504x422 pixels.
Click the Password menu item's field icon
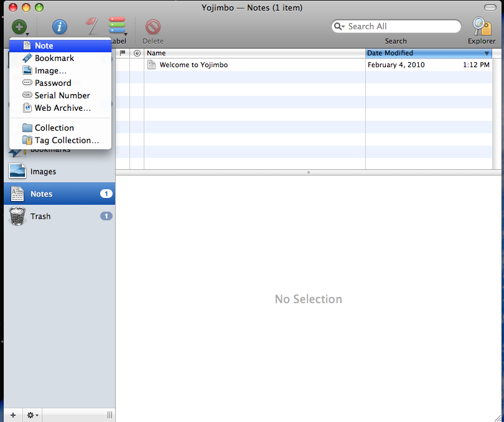coord(27,83)
